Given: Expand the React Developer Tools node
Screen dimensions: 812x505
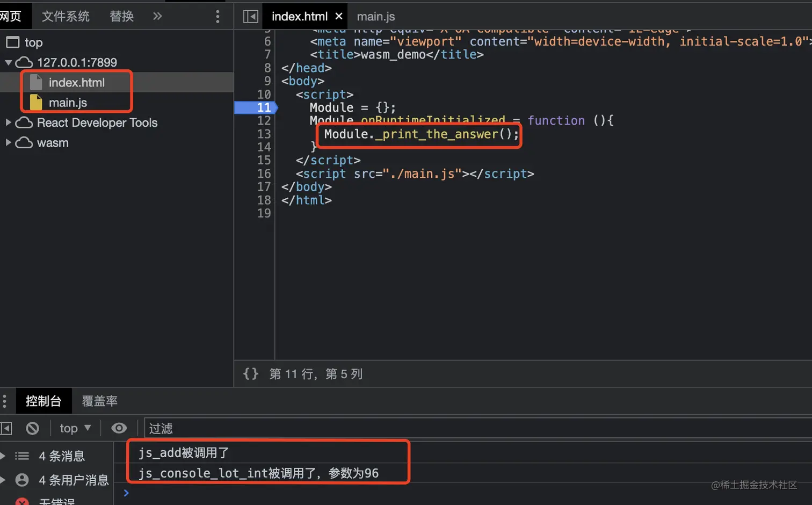Looking at the screenshot, I should point(8,122).
